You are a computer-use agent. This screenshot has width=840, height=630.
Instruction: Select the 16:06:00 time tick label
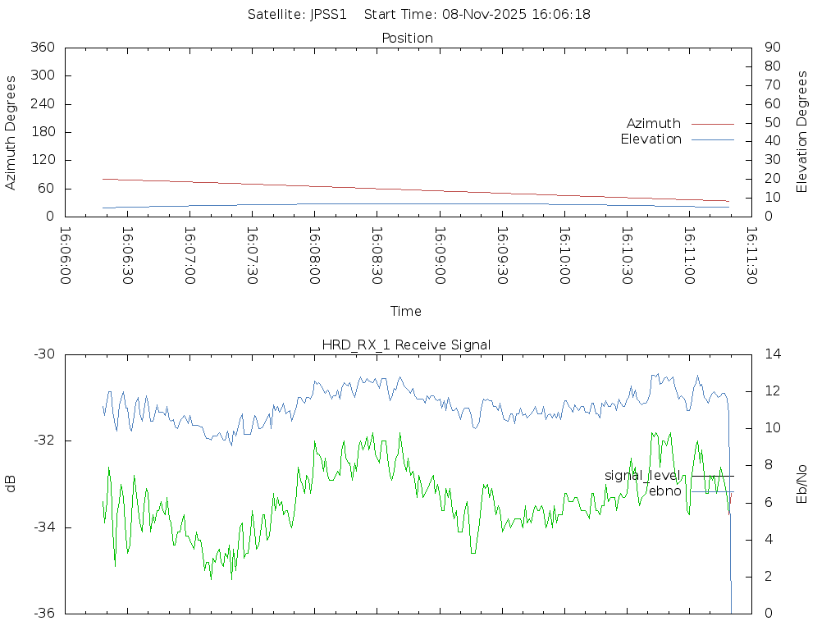tap(64, 256)
